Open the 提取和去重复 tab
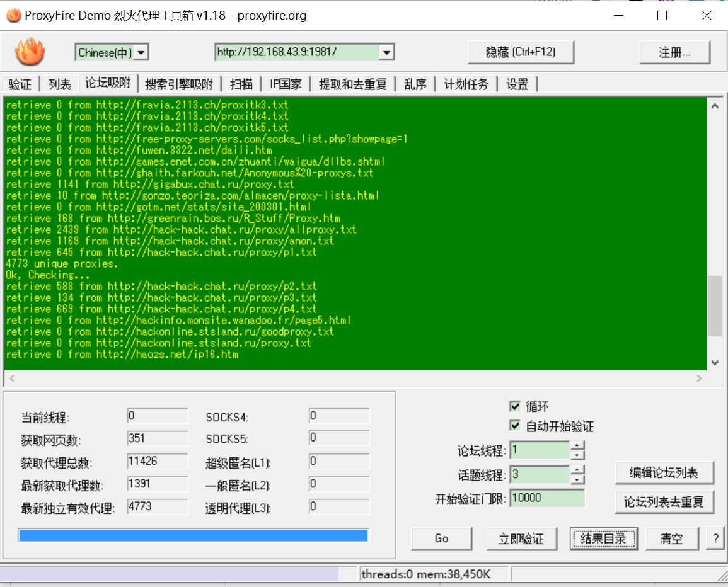 [353, 84]
